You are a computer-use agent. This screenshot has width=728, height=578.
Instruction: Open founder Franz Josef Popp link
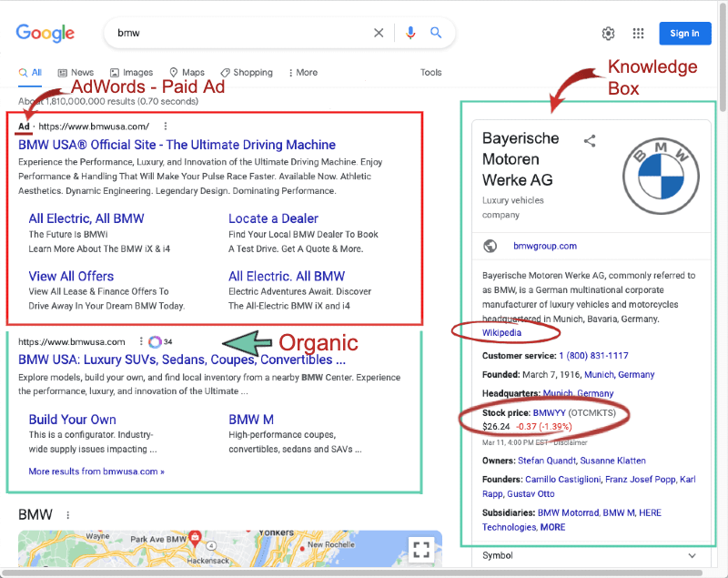click(x=641, y=480)
